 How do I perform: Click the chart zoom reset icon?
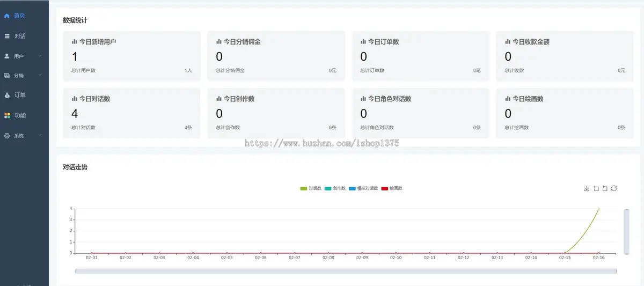pyautogui.click(x=605, y=188)
